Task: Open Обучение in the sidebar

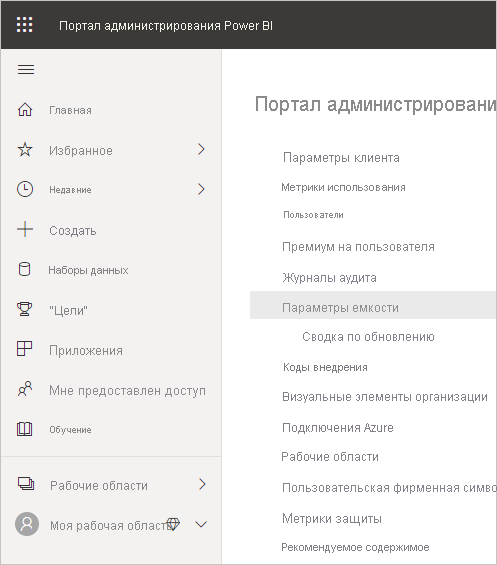Action: click(x=70, y=430)
